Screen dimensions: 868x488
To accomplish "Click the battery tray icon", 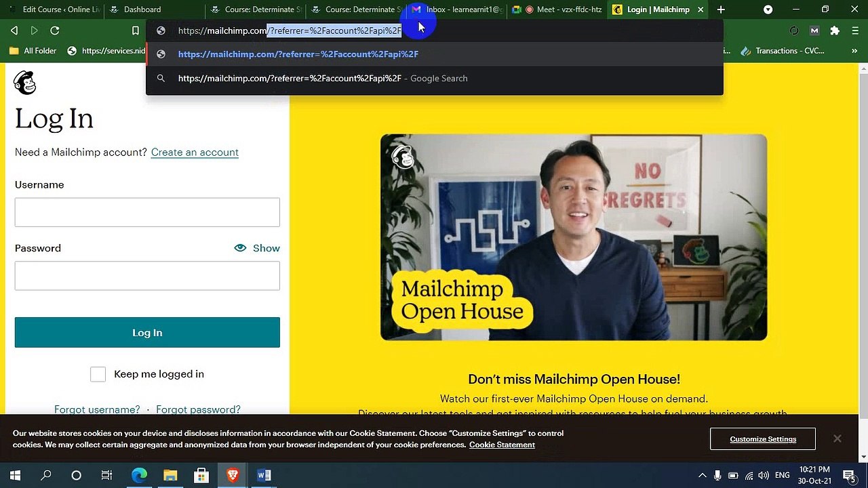I will pos(733,475).
